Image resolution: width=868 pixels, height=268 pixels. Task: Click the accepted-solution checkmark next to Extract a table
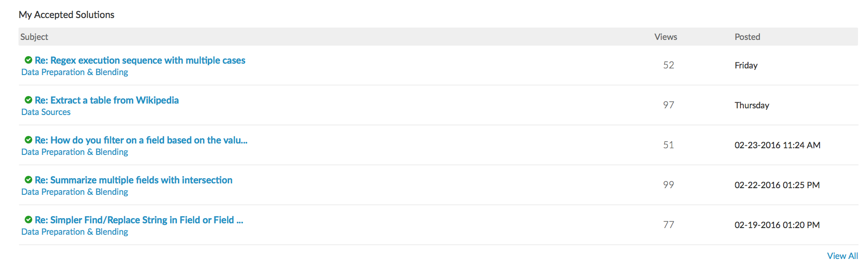tap(28, 100)
